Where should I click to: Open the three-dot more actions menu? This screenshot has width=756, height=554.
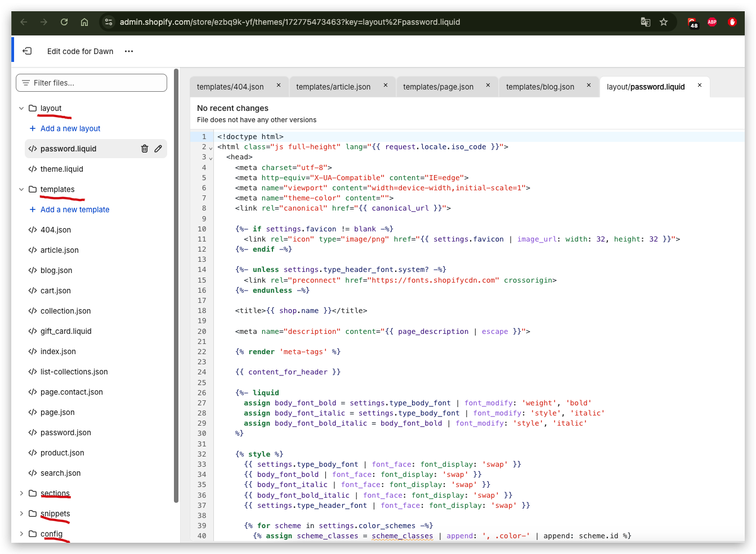point(129,51)
